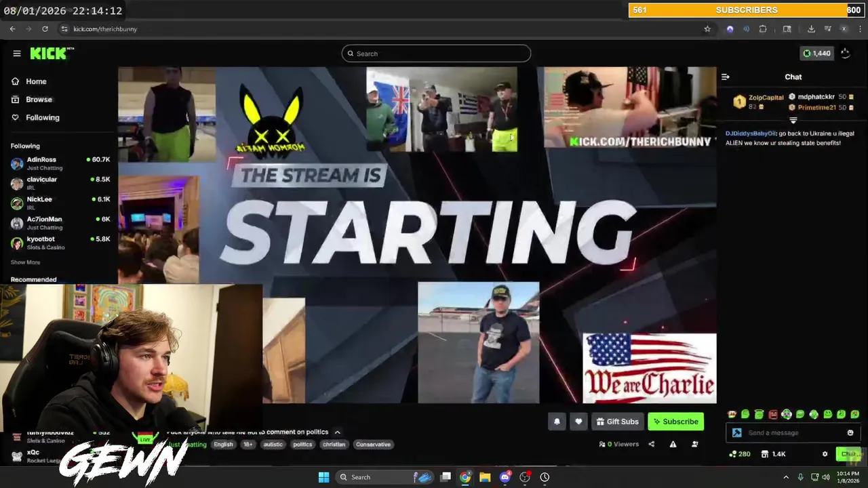
Task: Bookmark this page with the star icon
Action: click(x=707, y=29)
